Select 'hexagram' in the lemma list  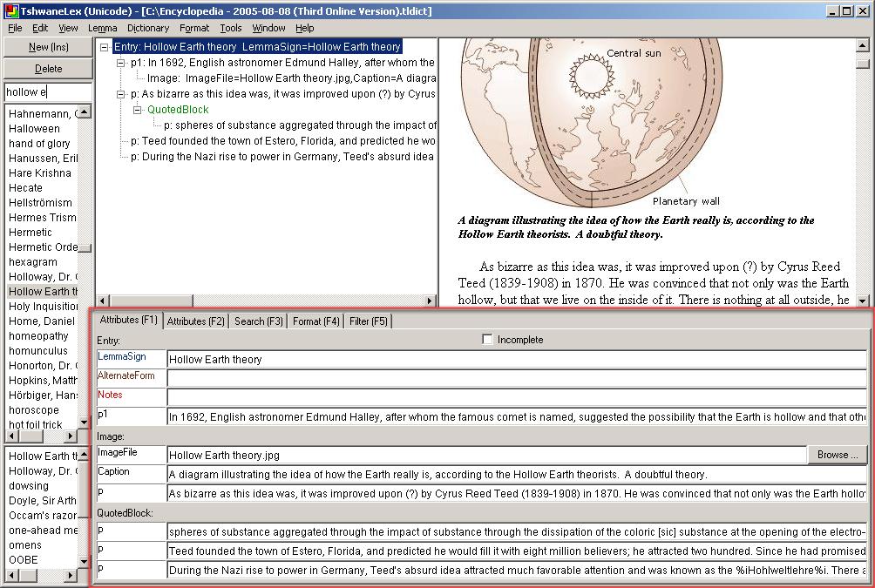(x=33, y=262)
